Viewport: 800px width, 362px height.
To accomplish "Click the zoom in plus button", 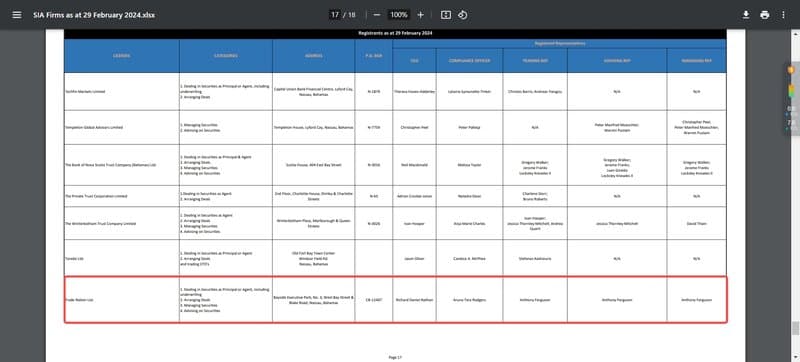I will 420,15.
